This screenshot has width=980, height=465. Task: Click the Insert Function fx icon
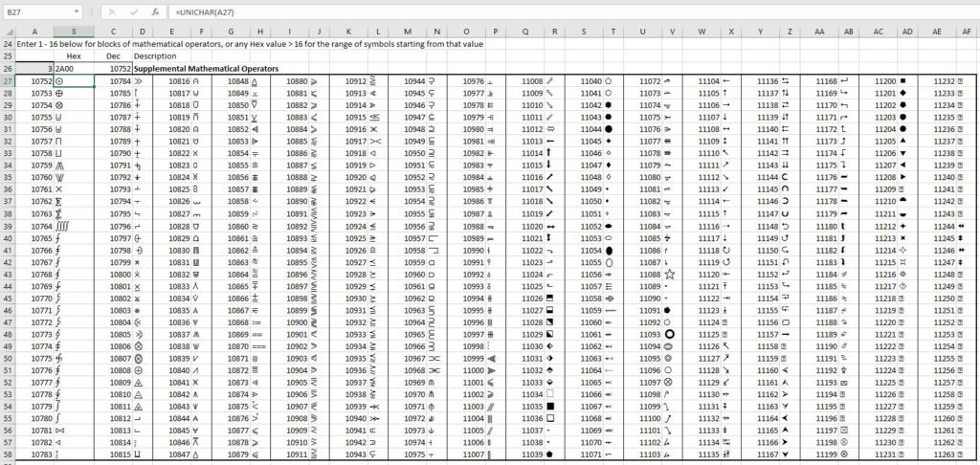(x=155, y=11)
